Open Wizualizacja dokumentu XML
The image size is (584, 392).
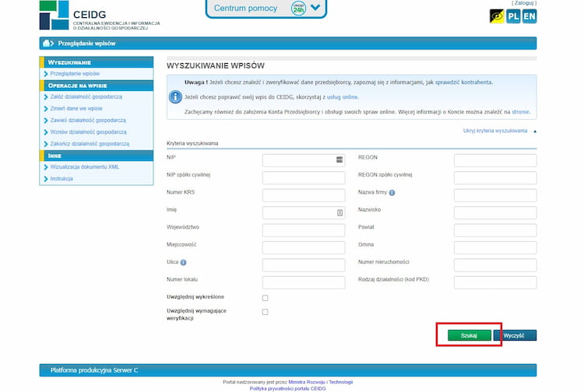coord(85,167)
